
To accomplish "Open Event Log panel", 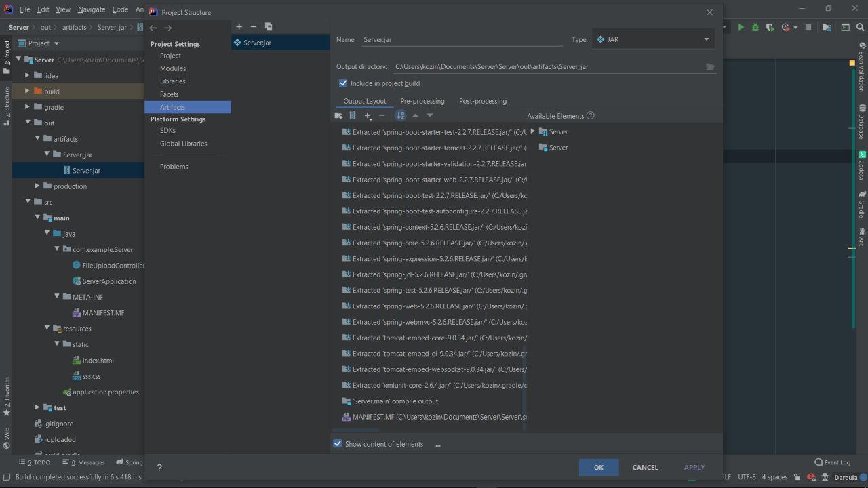I will point(832,462).
